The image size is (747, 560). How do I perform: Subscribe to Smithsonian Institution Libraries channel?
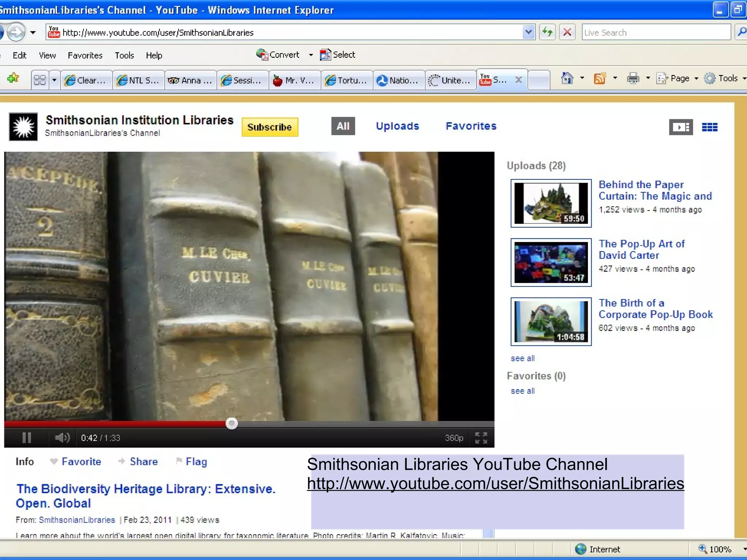click(270, 127)
